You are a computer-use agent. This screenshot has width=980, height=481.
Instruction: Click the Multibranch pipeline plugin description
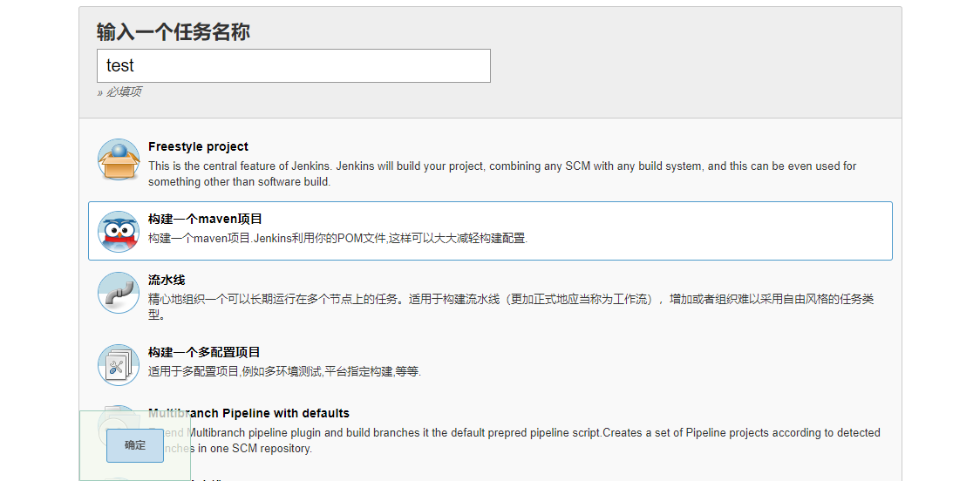pyautogui.click(x=514, y=440)
